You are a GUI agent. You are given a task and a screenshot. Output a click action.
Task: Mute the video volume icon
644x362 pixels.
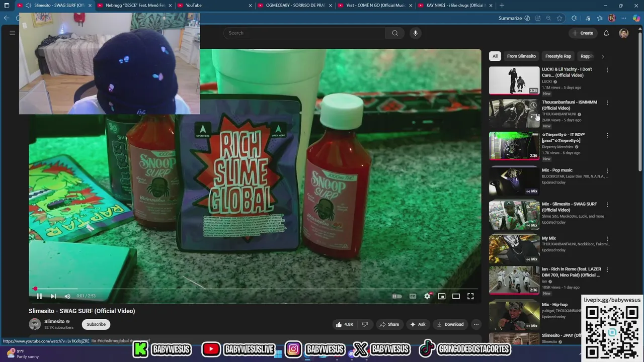tap(67, 296)
